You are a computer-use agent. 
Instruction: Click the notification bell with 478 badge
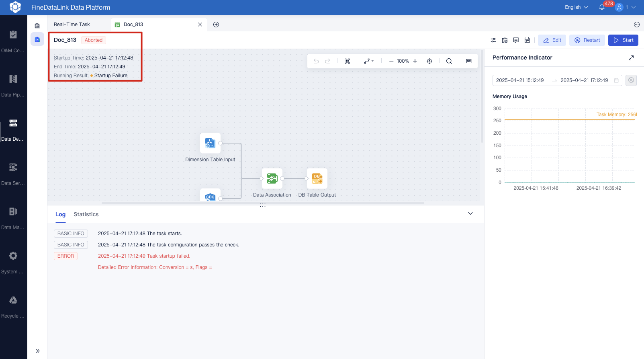tap(602, 7)
